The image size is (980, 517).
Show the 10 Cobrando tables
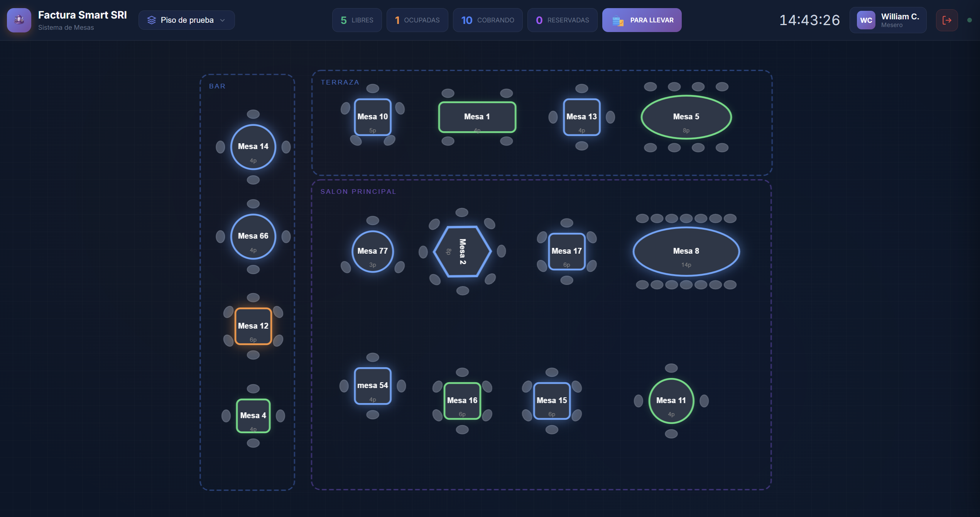(x=488, y=20)
